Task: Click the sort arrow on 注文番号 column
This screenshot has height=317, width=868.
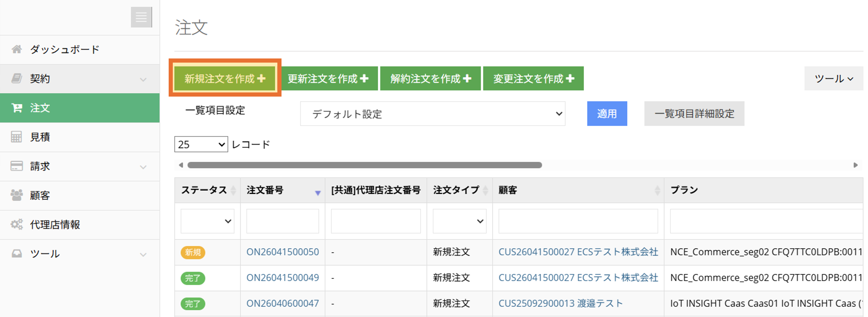Action: tap(318, 193)
